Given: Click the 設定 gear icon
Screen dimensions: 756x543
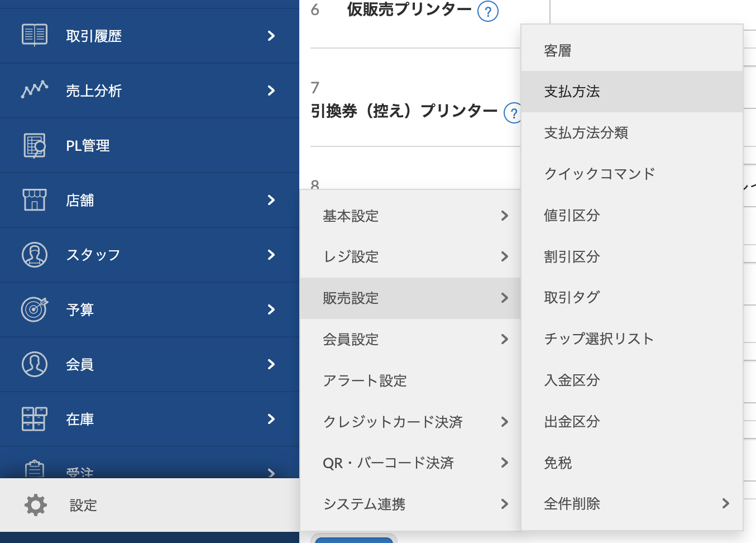Looking at the screenshot, I should point(35,505).
